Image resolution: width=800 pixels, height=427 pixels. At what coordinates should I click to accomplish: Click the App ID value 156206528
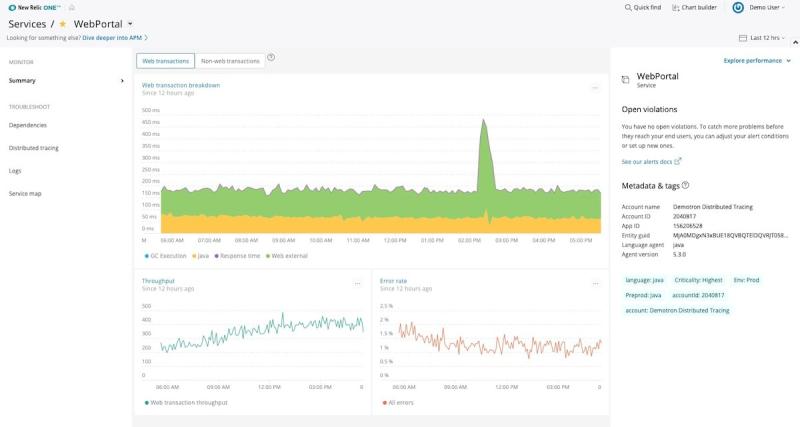tap(687, 226)
